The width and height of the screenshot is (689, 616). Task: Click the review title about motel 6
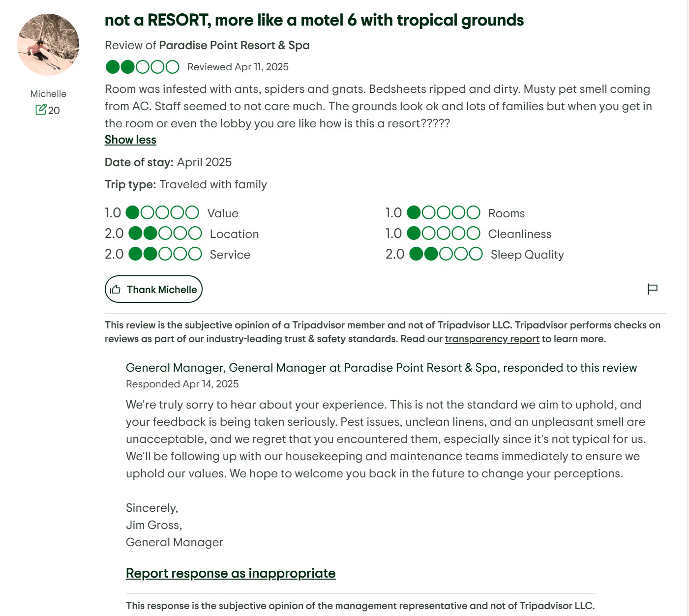[x=314, y=20]
